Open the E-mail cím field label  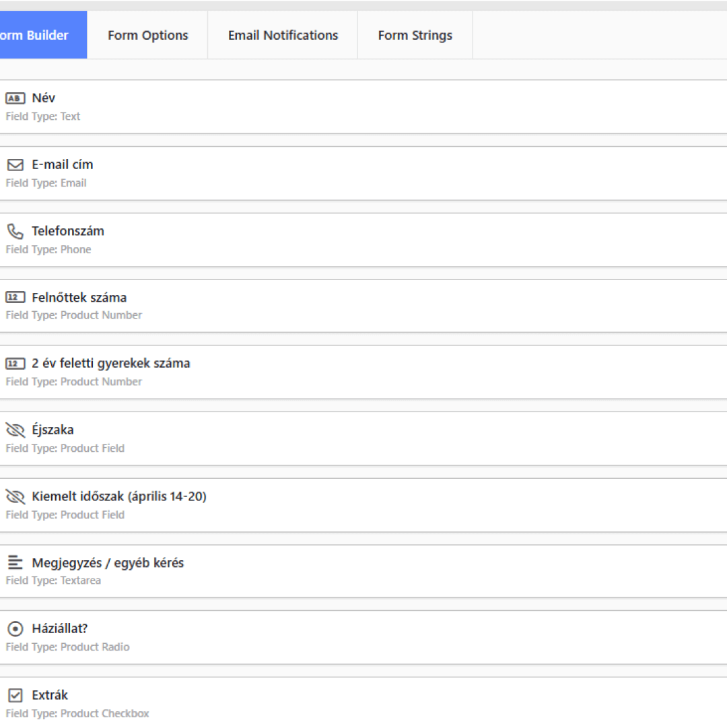tap(63, 165)
